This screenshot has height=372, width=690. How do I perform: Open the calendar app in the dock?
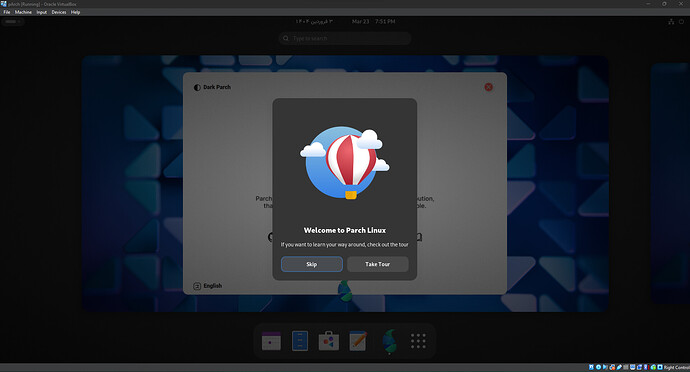(x=271, y=341)
